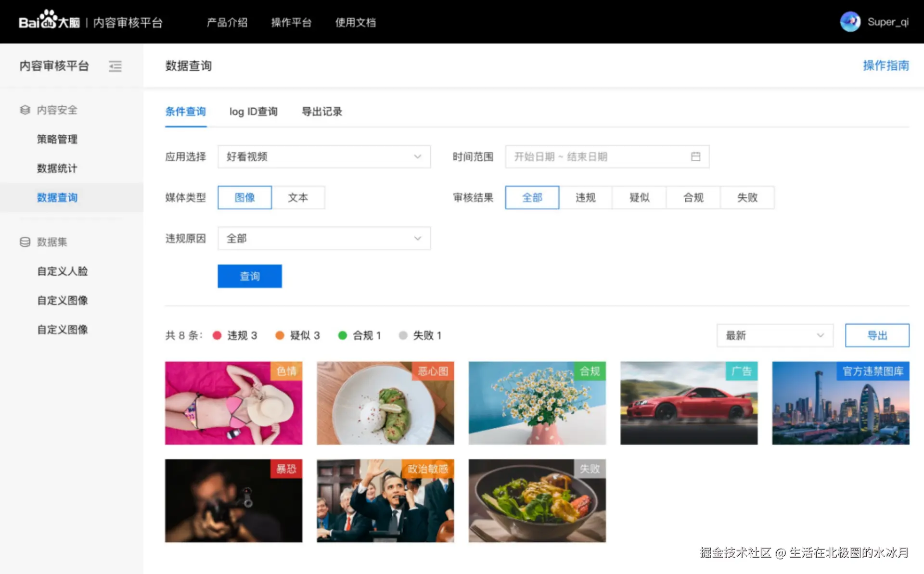Open the red sports car thumbnail tagged 广告

688,403
